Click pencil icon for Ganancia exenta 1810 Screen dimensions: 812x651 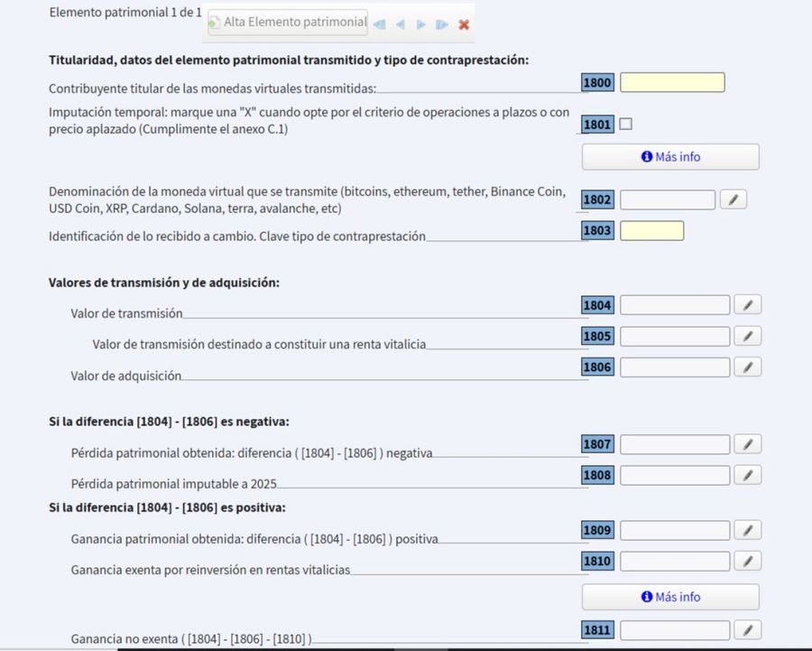747,562
